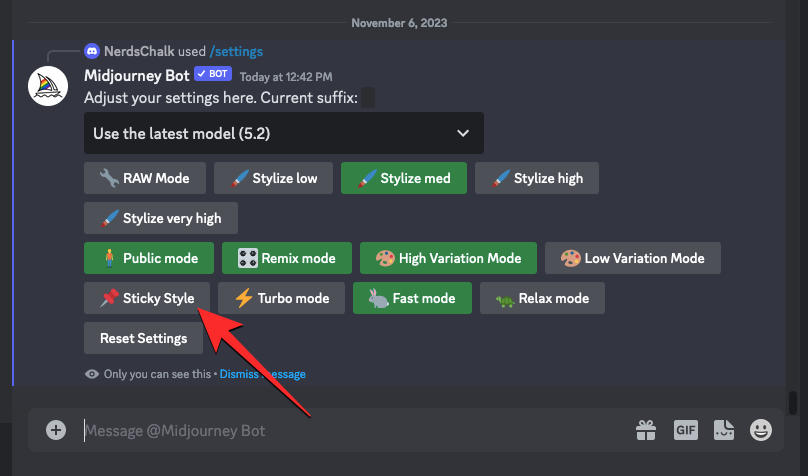Focus the Message @Midjourney Bot input field
This screenshot has width=808, height=476.
tap(350, 431)
